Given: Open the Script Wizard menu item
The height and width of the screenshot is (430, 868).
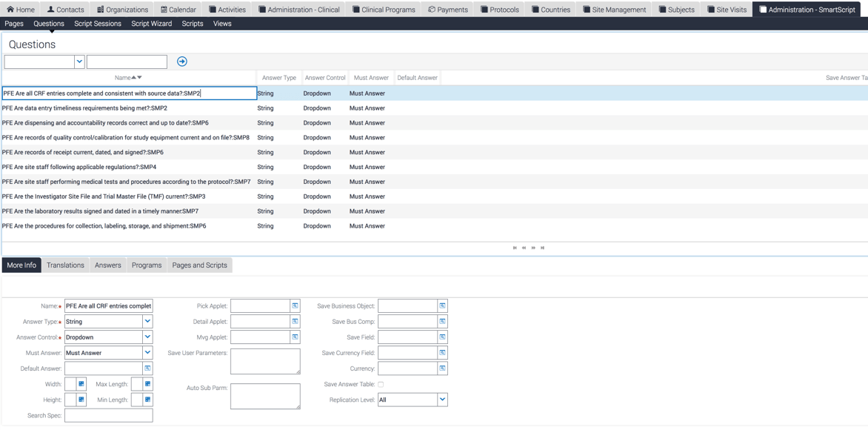Looking at the screenshot, I should click(151, 23).
